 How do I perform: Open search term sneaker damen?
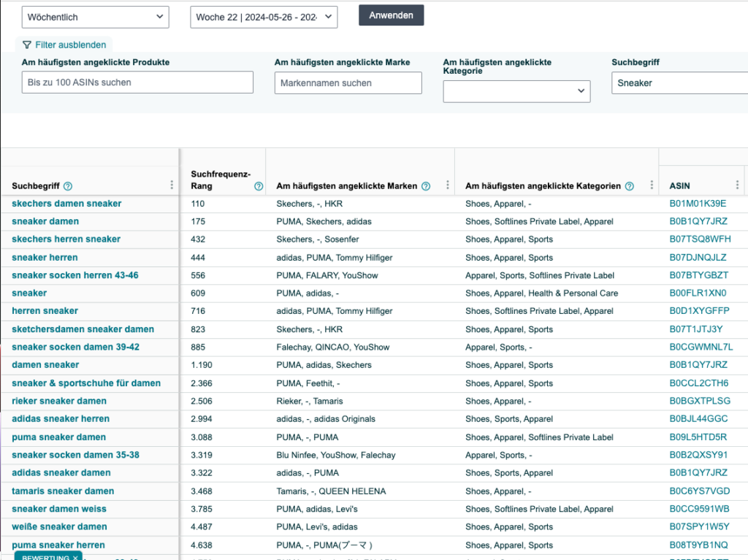[x=45, y=221]
